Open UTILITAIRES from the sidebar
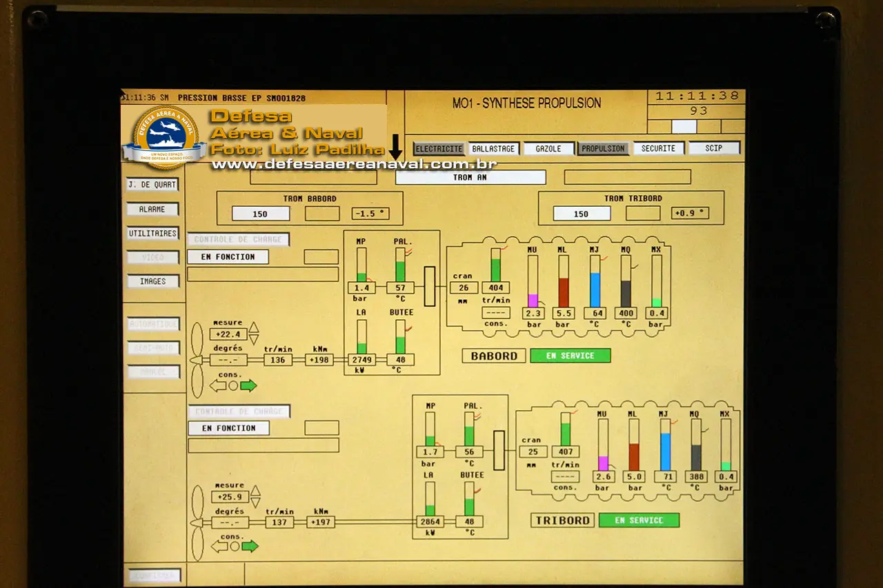Viewport: 883px width, 588px height. pyautogui.click(x=152, y=233)
